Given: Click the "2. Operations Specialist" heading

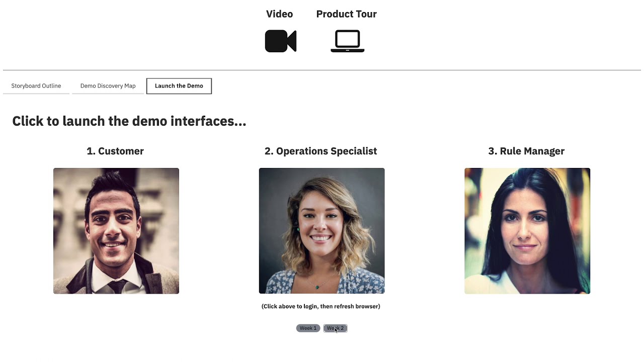Looking at the screenshot, I should 320,151.
